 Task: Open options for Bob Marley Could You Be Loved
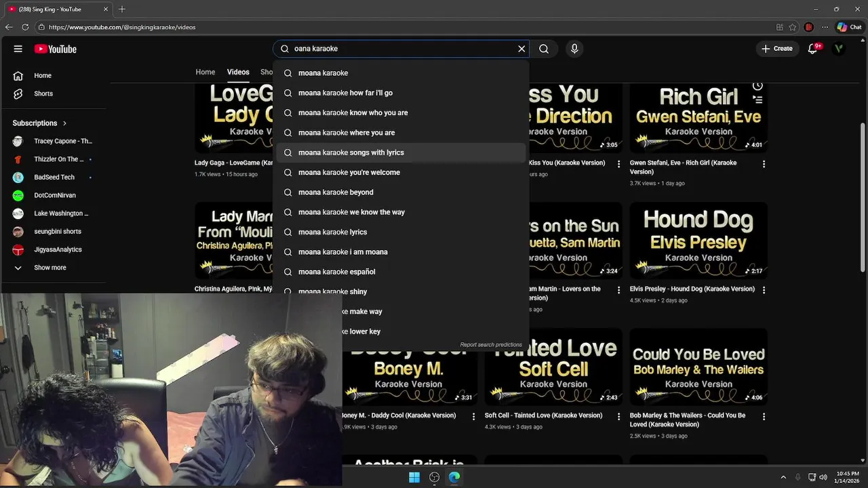coord(764,417)
